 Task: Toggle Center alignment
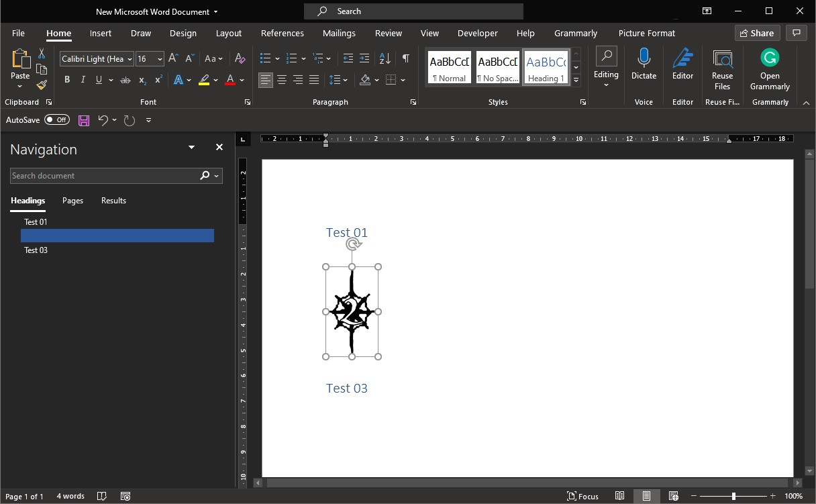282,80
